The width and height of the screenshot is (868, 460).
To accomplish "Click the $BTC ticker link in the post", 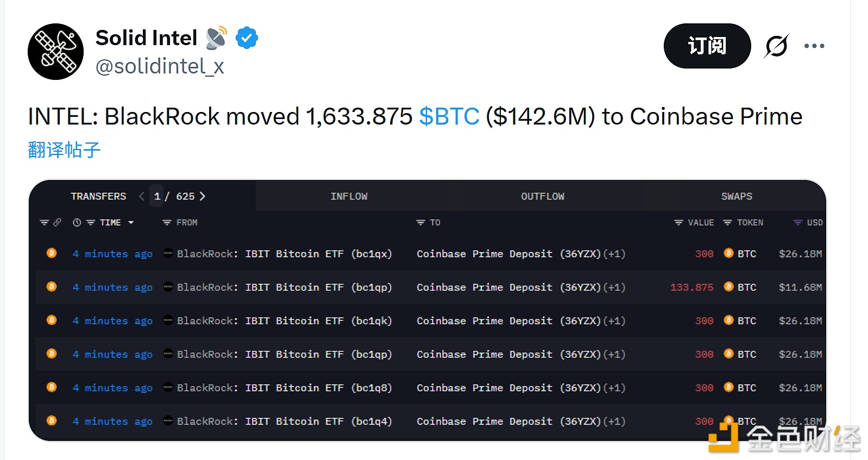I will [449, 116].
